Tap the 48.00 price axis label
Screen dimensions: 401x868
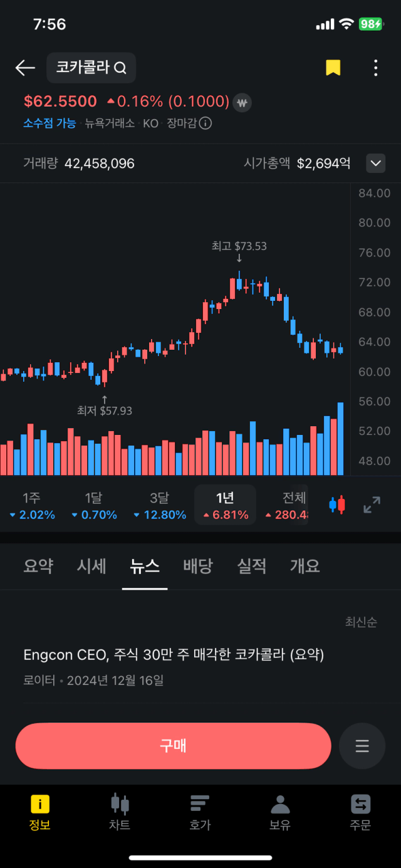pyautogui.click(x=374, y=461)
